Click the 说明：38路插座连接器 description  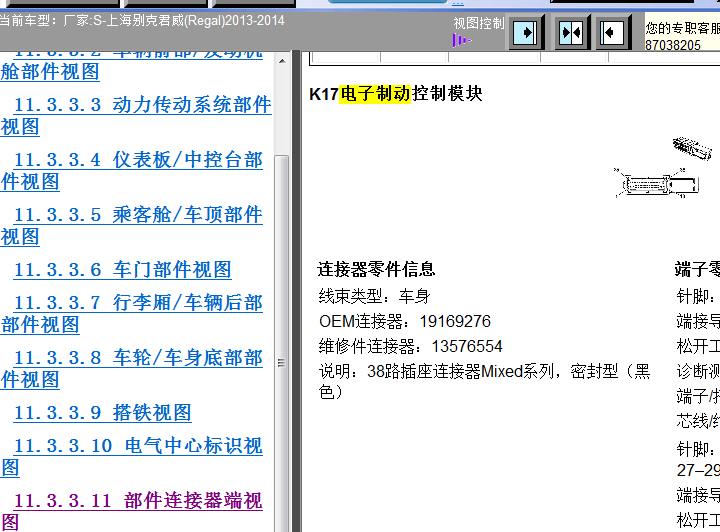(x=484, y=381)
